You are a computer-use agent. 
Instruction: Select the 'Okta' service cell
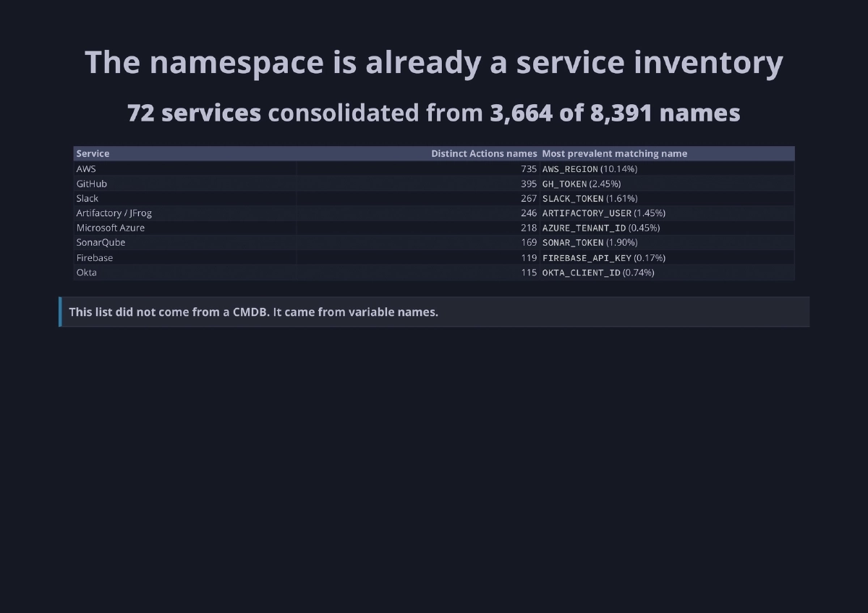pos(185,273)
